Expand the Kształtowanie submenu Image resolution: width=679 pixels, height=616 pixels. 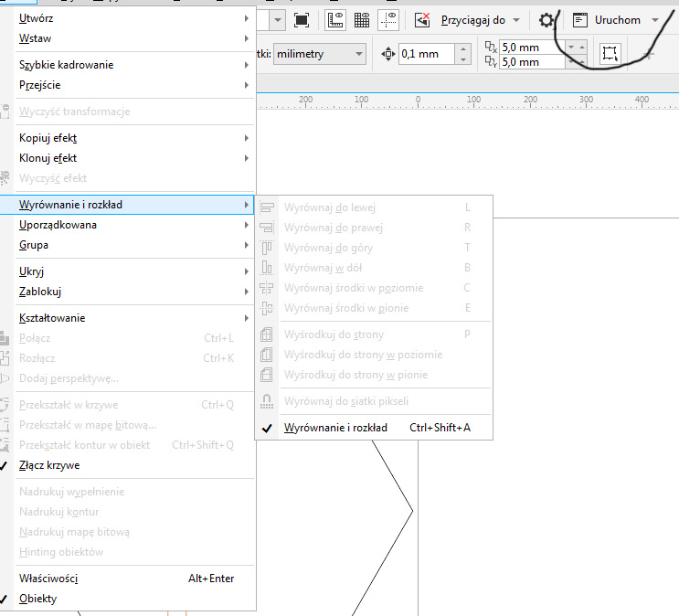tap(52, 318)
